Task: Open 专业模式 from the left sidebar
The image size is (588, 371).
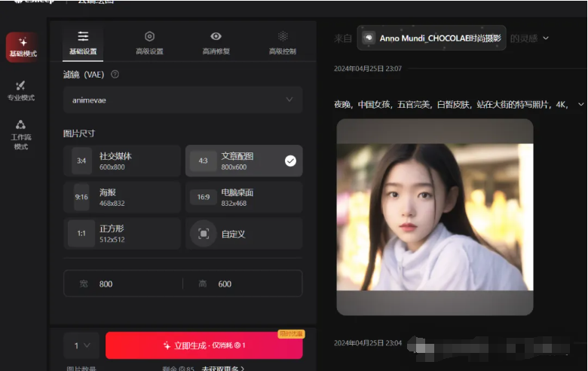Action: [x=21, y=90]
